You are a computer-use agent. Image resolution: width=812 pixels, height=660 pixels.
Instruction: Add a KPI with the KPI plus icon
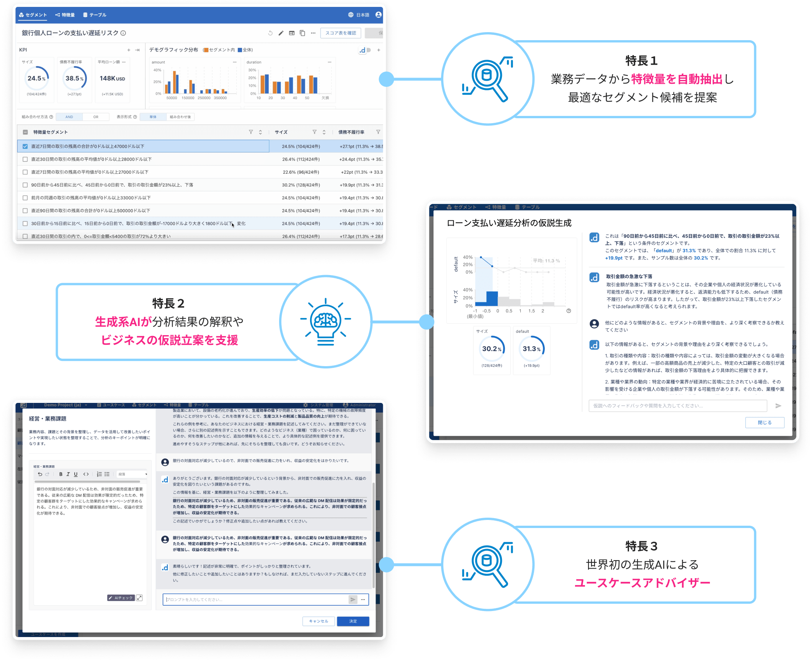point(129,50)
